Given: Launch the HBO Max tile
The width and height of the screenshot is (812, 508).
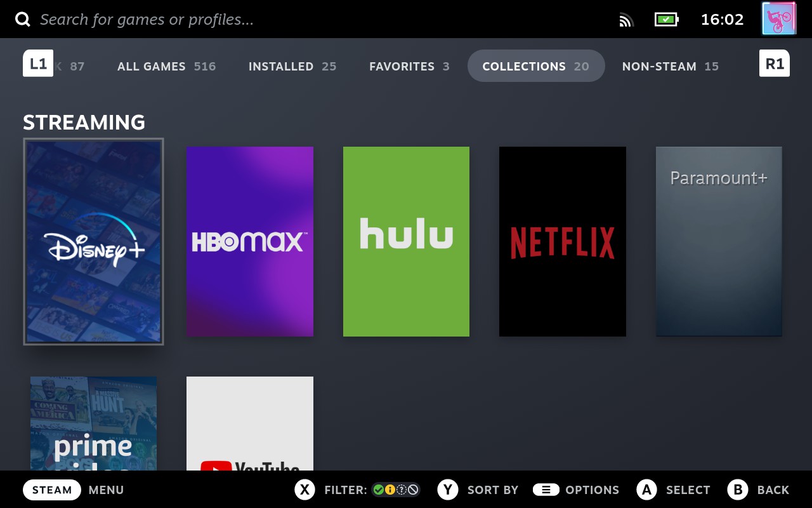Looking at the screenshot, I should [250, 241].
